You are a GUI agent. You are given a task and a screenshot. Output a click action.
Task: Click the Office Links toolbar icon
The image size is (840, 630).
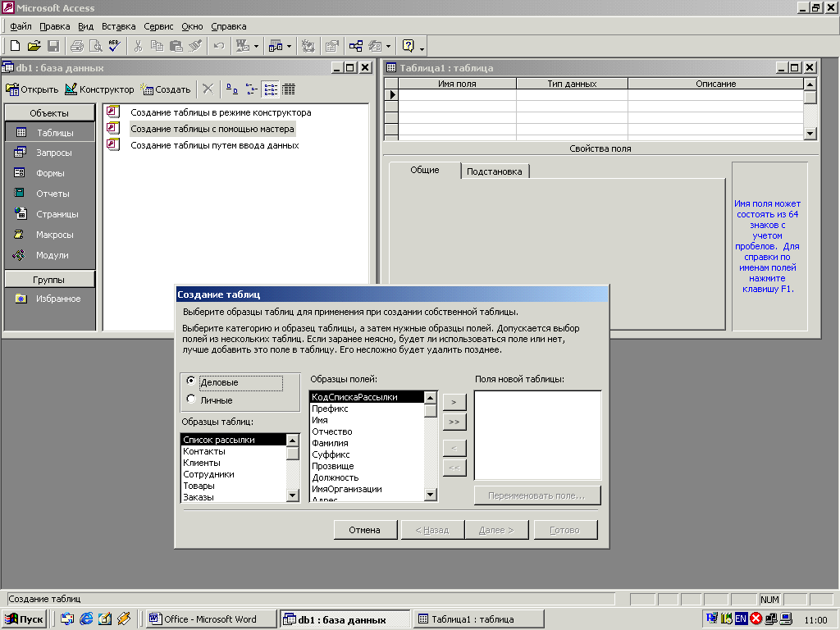243,47
